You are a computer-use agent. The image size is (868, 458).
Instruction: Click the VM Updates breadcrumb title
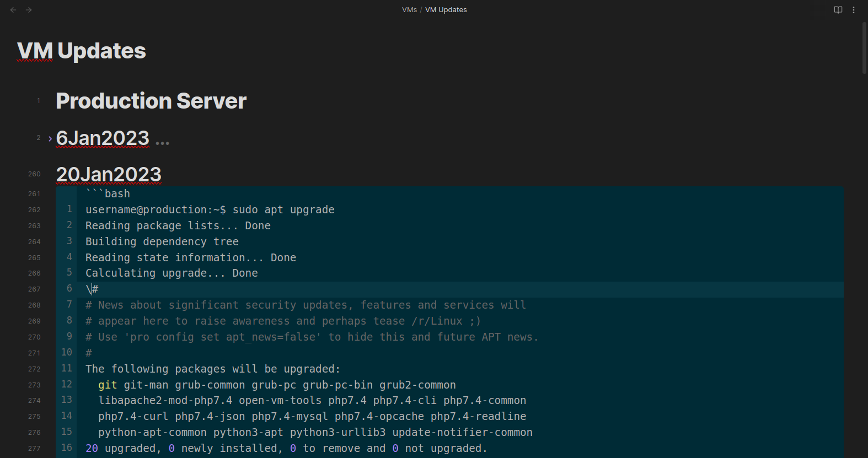[446, 10]
